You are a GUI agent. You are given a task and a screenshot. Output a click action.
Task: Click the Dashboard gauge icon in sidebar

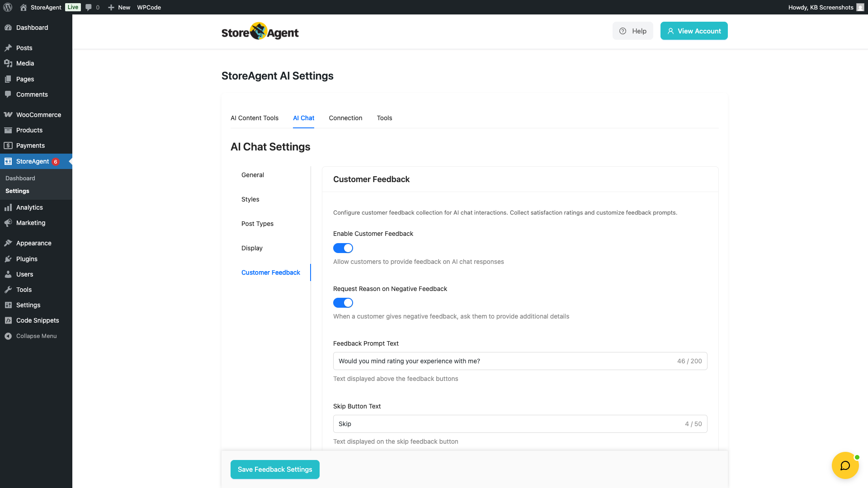pos(8,28)
